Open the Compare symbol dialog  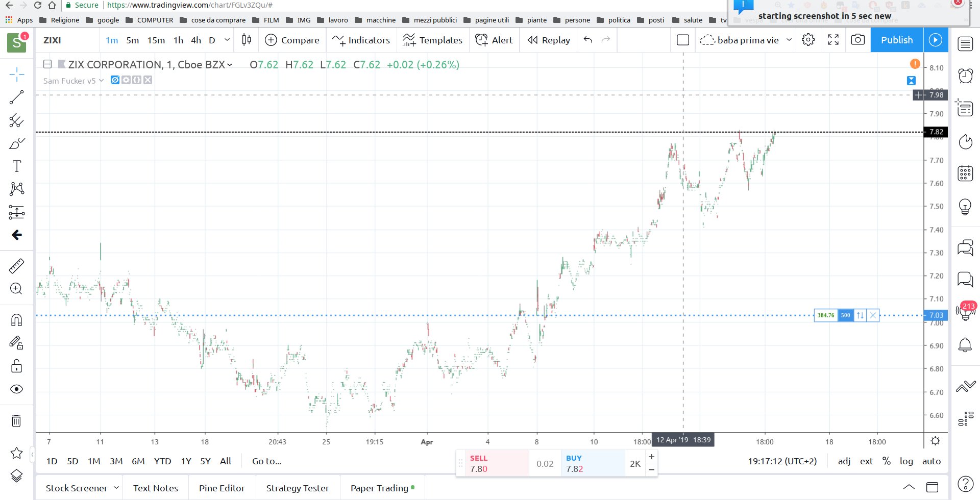coord(292,40)
